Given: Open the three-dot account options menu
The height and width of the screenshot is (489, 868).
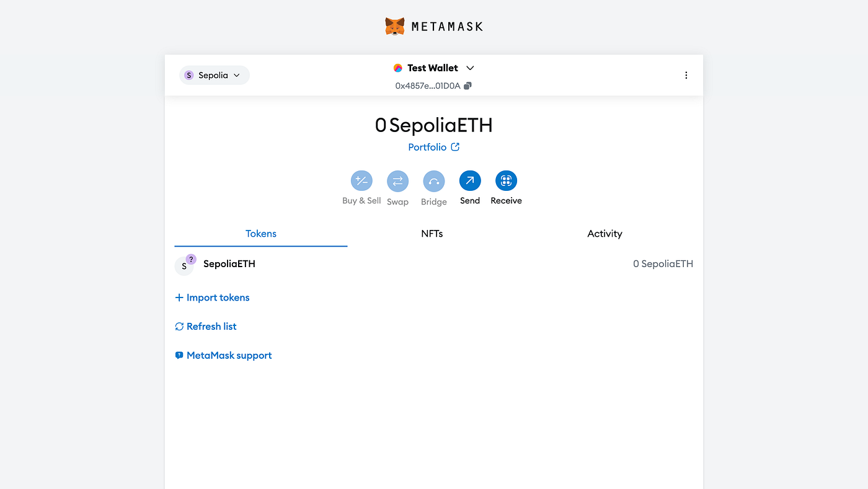Looking at the screenshot, I should pos(686,75).
